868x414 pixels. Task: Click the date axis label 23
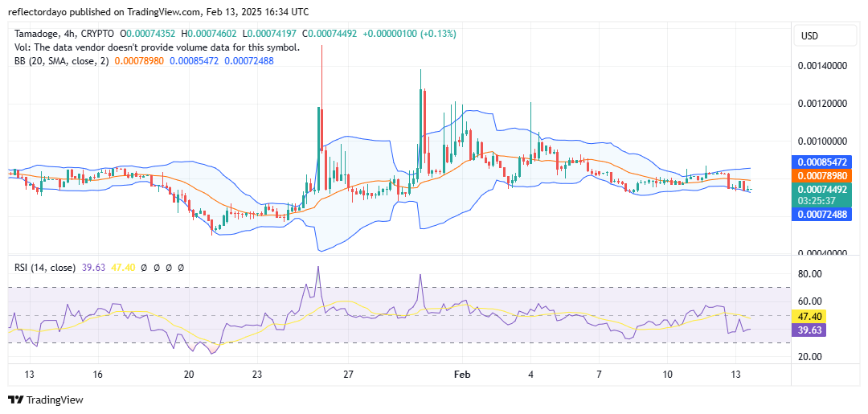click(x=258, y=375)
